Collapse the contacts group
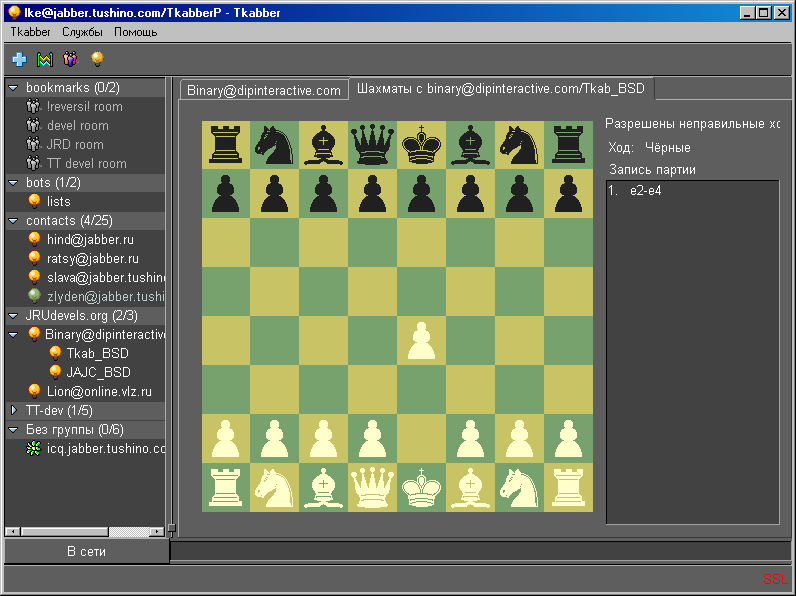The width and height of the screenshot is (796, 596). pyautogui.click(x=13, y=221)
